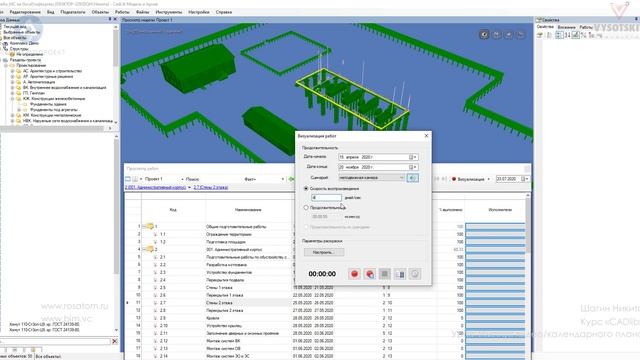
Task: Select the playback speed radio button
Action: [306, 189]
